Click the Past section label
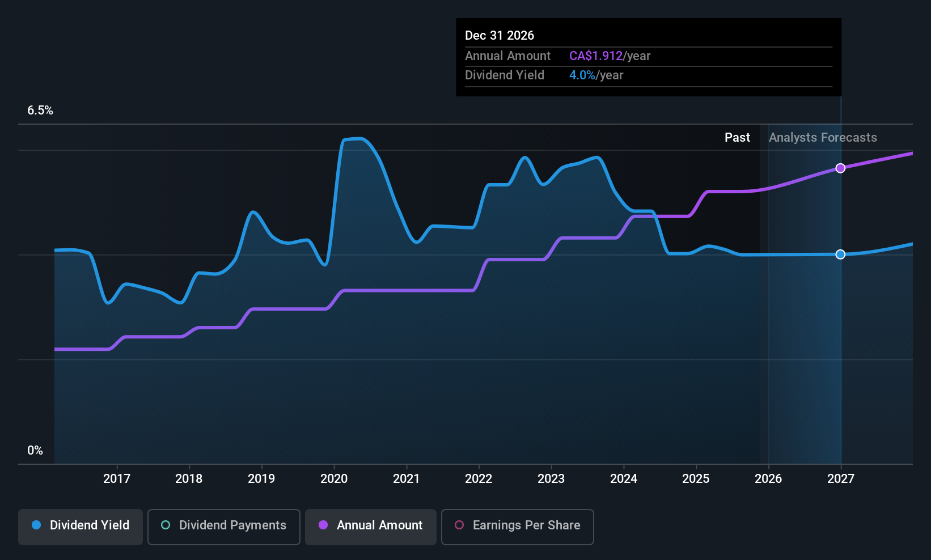 point(737,138)
